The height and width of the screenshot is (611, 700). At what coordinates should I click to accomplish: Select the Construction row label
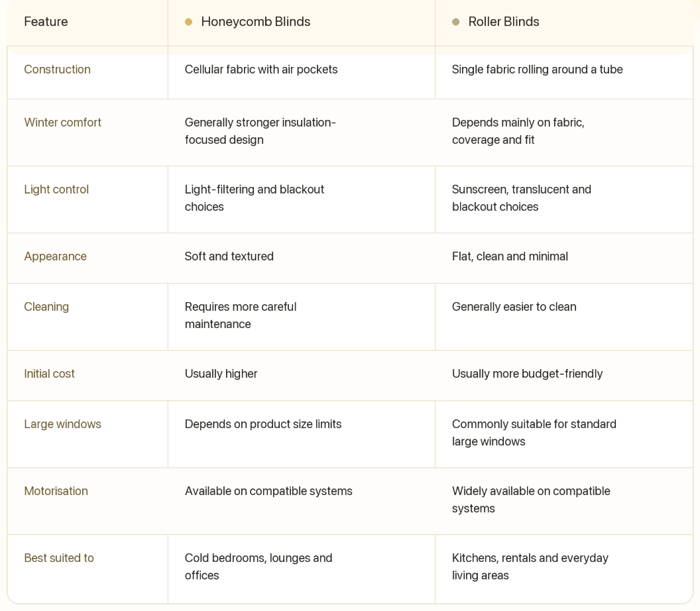pos(57,70)
